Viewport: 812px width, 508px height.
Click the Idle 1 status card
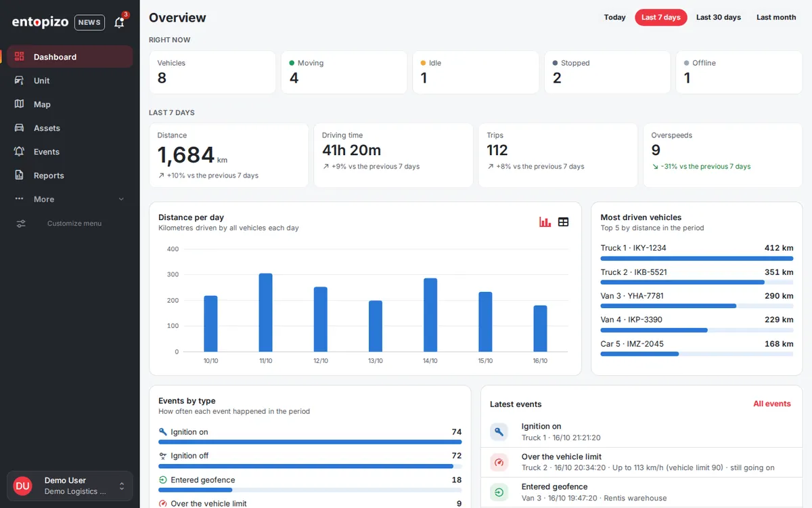476,72
